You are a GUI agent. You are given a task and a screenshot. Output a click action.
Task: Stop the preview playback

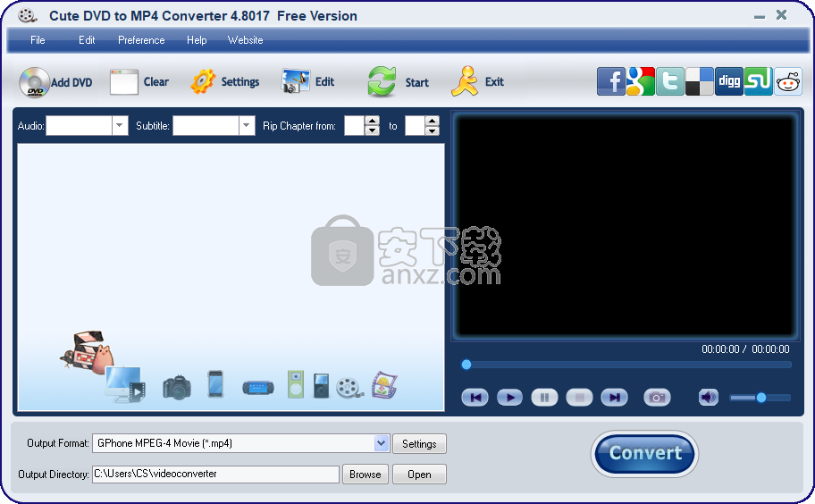580,398
